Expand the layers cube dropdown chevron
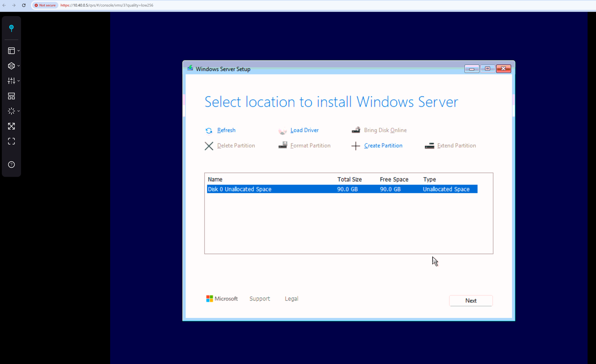Viewport: 596px width, 364px height. [19, 66]
